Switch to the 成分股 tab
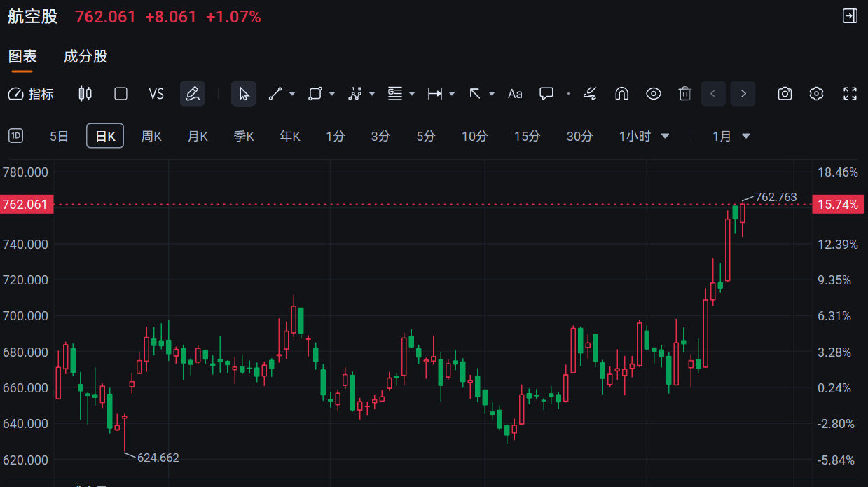Screen dimensions: 868x487 click(85, 57)
